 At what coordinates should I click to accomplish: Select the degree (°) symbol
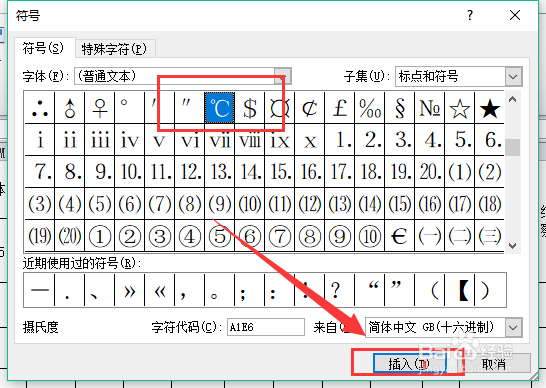coord(130,108)
